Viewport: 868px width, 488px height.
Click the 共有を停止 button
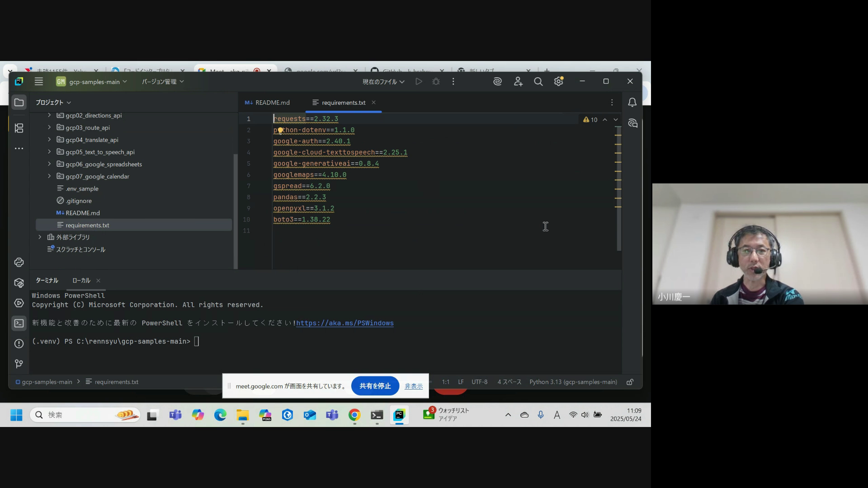(x=375, y=386)
